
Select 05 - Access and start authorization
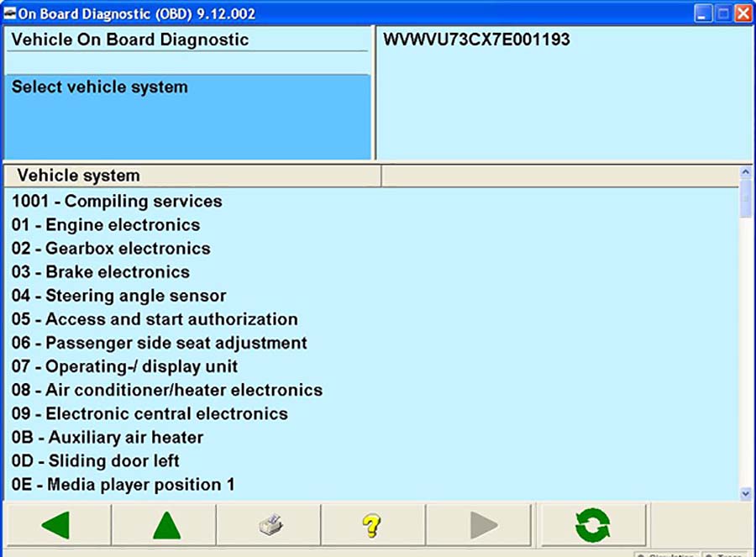click(x=155, y=319)
